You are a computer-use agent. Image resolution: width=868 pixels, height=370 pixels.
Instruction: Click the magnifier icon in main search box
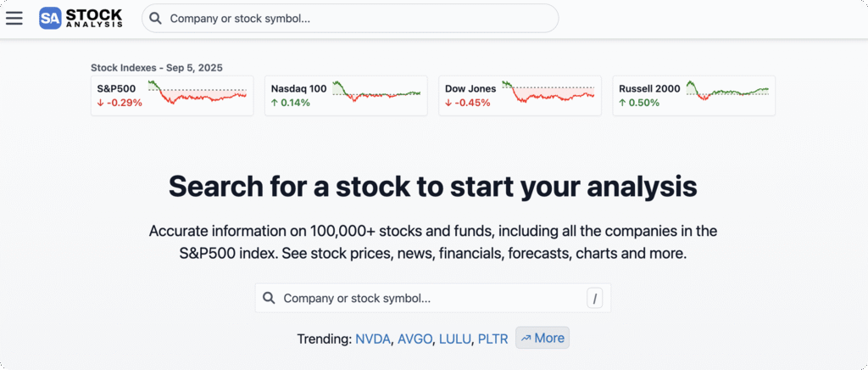point(269,298)
